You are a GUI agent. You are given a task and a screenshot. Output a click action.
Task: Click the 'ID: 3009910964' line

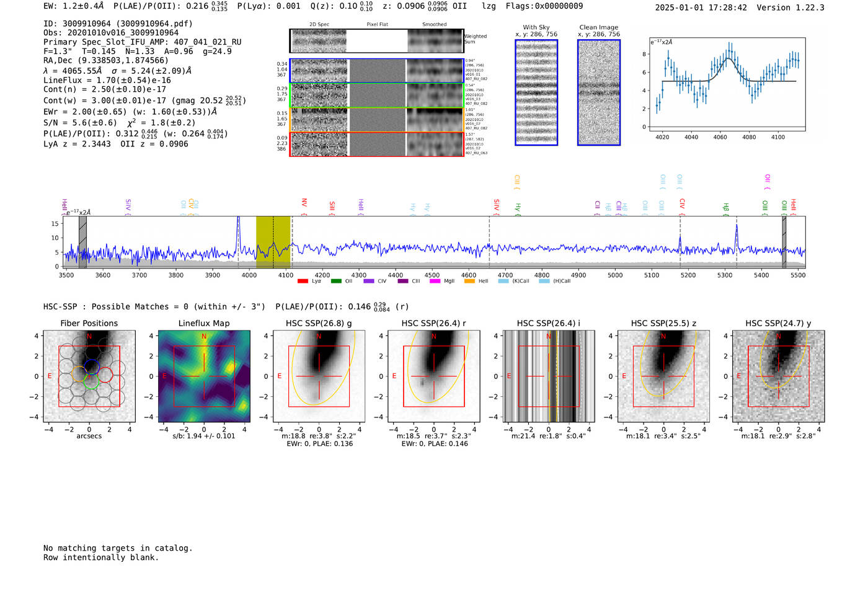click(x=118, y=24)
